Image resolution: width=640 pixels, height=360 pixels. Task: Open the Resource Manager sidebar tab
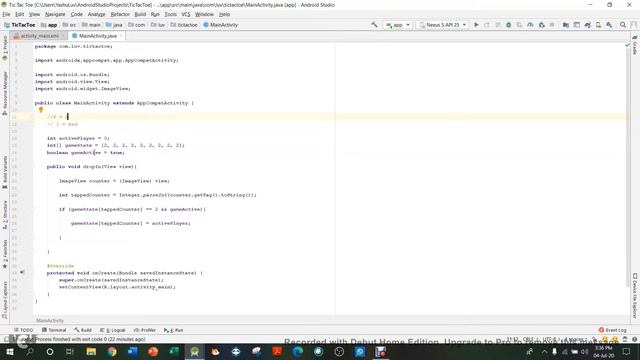click(5, 93)
